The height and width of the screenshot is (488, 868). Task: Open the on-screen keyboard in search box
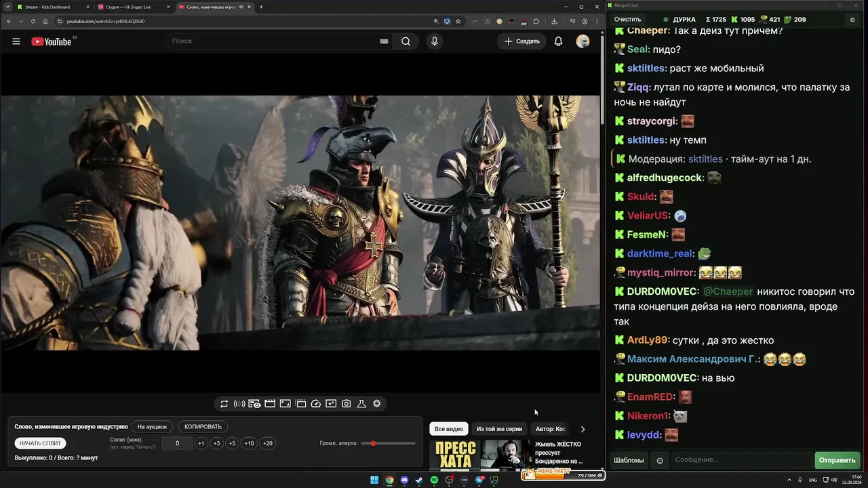[384, 41]
